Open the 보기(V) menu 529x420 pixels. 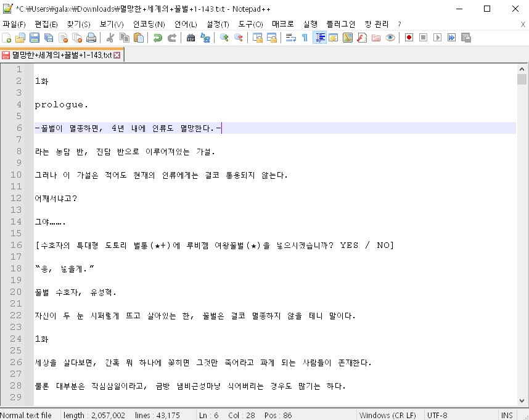(x=112, y=24)
